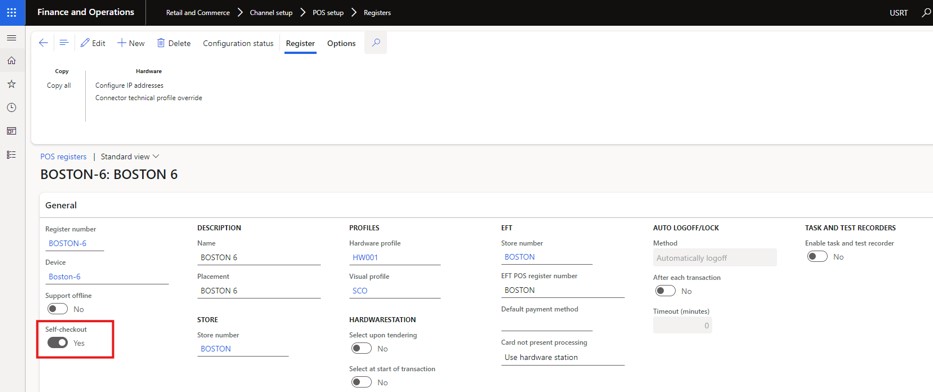Open Card not present processing dropdown
This screenshot has height=392, width=933.
click(562, 357)
